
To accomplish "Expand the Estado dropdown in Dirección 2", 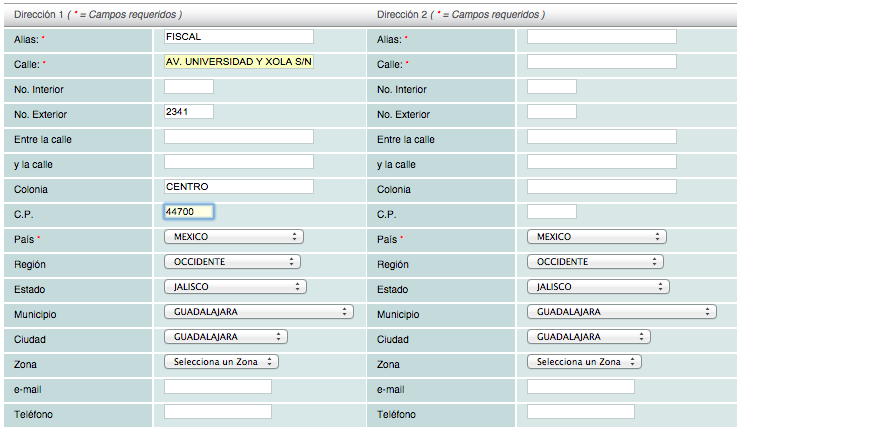I will point(597,287).
